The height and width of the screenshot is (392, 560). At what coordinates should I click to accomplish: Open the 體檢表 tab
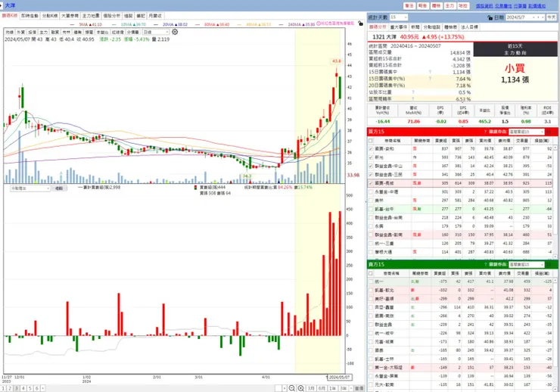[451, 27]
